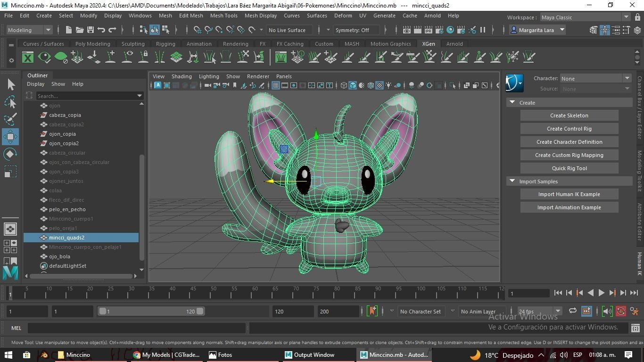Select the Lasso Select tool in the toolbox
This screenshot has width=644, height=362.
(x=10, y=102)
